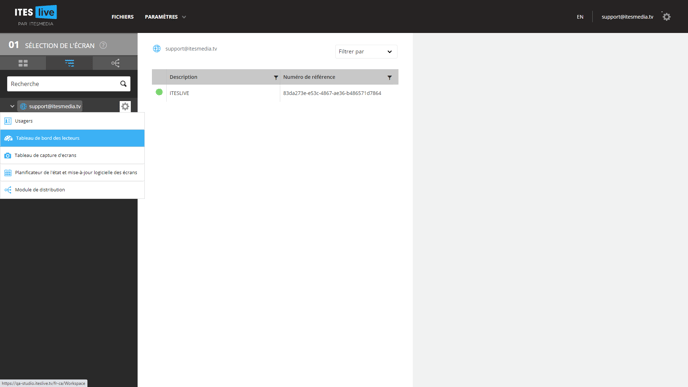This screenshot has width=688, height=387.
Task: Choose Usagers from the context menu
Action: coord(72,121)
